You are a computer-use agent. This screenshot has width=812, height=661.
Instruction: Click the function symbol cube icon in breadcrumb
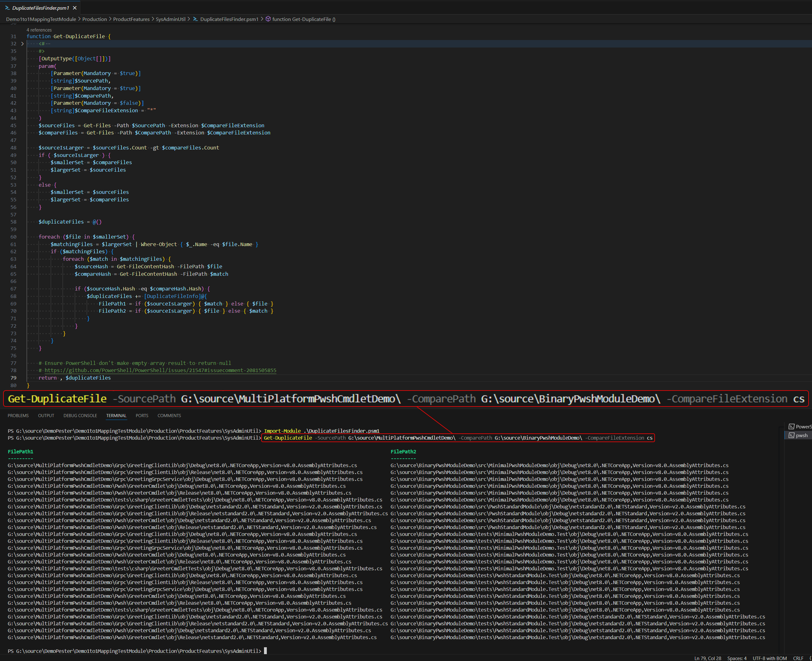[268, 19]
